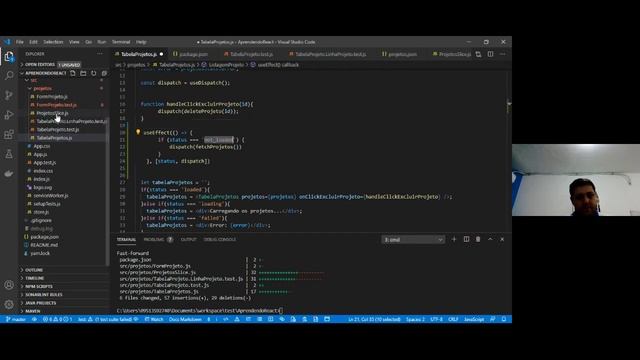Collapse the projetos folder
The width and height of the screenshot is (640, 360).
[x=42, y=89]
